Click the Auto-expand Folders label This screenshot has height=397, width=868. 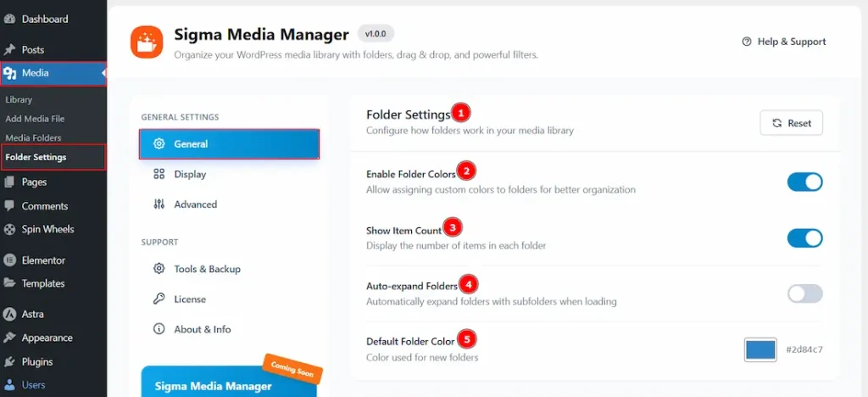tap(412, 286)
